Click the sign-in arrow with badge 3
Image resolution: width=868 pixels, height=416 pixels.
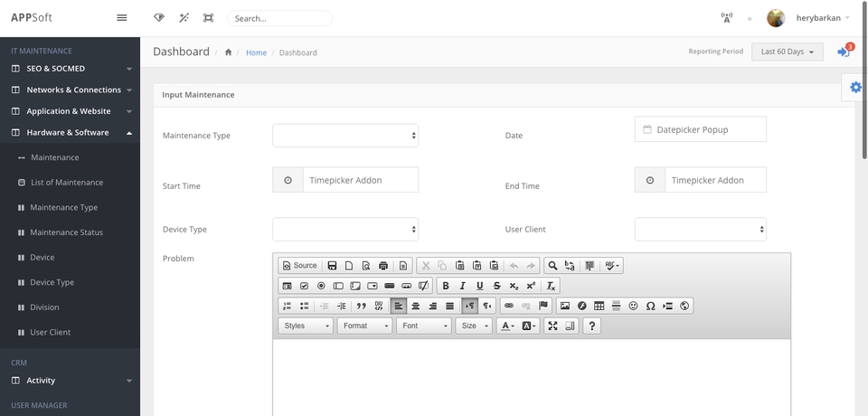click(x=844, y=52)
